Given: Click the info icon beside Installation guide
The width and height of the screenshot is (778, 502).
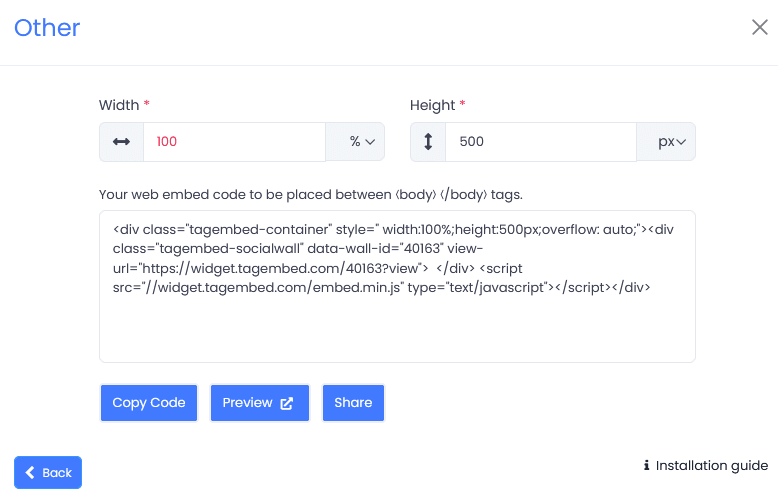Looking at the screenshot, I should (646, 465).
